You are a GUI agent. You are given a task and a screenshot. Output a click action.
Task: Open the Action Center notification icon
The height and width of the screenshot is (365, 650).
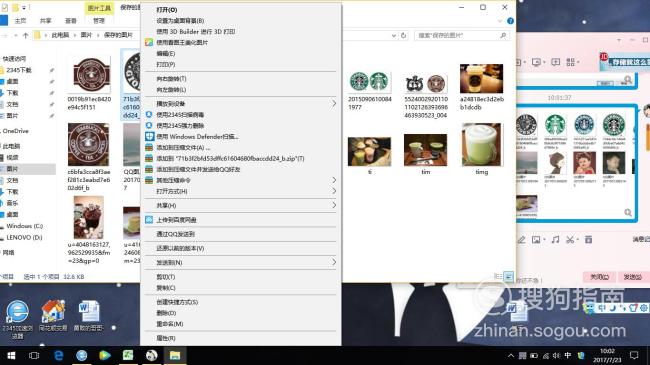[x=634, y=355]
